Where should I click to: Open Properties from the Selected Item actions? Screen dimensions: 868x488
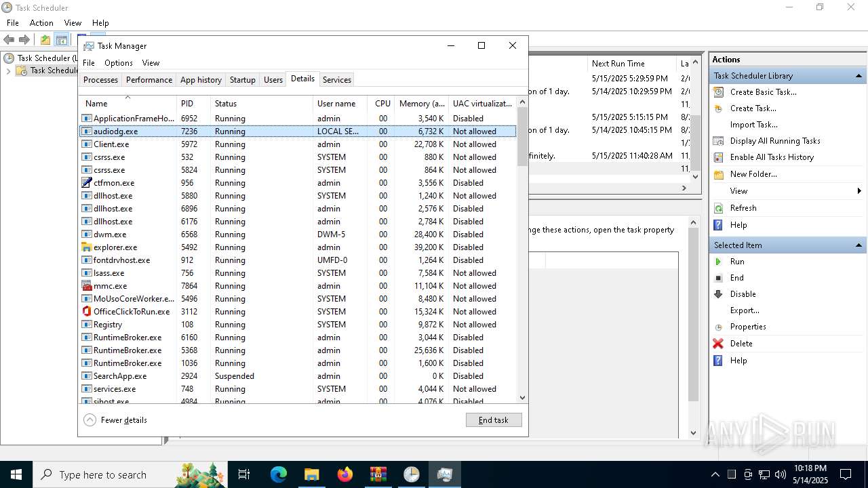click(x=748, y=327)
